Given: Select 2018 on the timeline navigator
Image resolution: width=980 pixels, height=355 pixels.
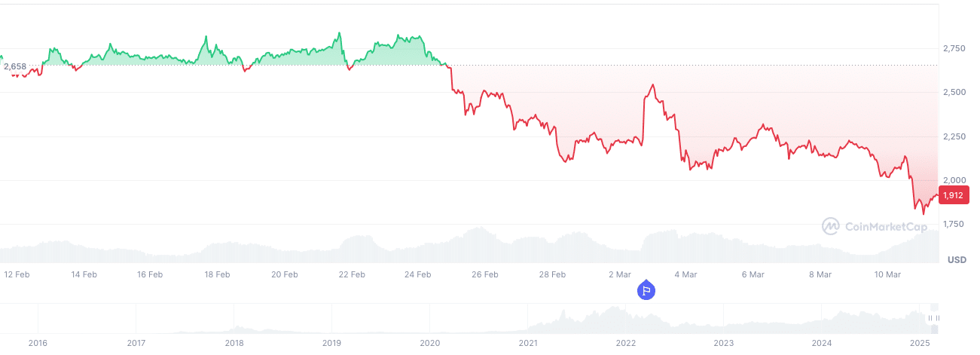Looking at the screenshot, I should (234, 343).
